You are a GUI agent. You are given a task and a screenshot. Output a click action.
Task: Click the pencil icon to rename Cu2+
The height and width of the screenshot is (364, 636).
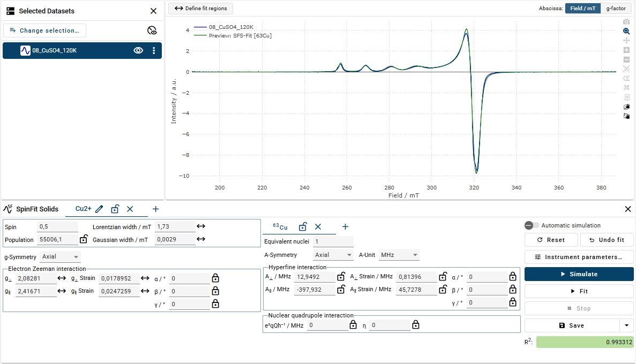click(x=99, y=209)
